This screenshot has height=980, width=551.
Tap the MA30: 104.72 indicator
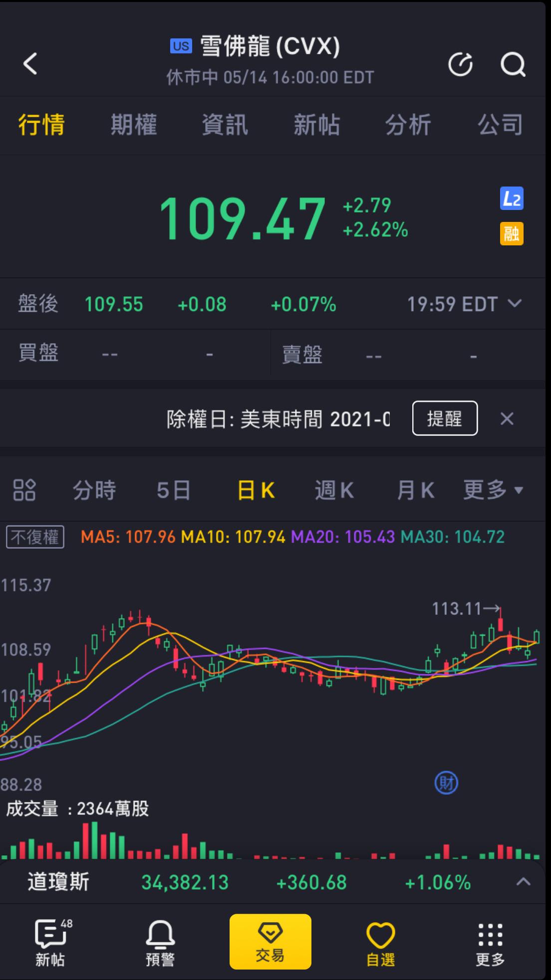(x=453, y=537)
